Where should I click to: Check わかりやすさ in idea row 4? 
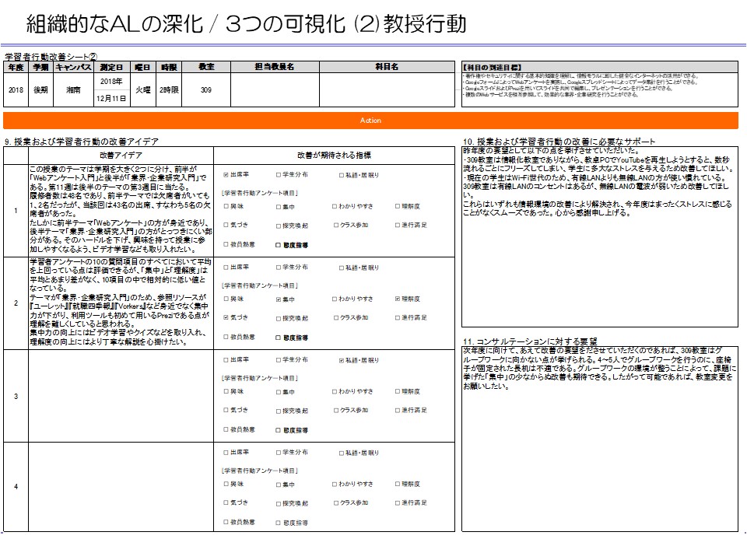pyautogui.click(x=335, y=485)
